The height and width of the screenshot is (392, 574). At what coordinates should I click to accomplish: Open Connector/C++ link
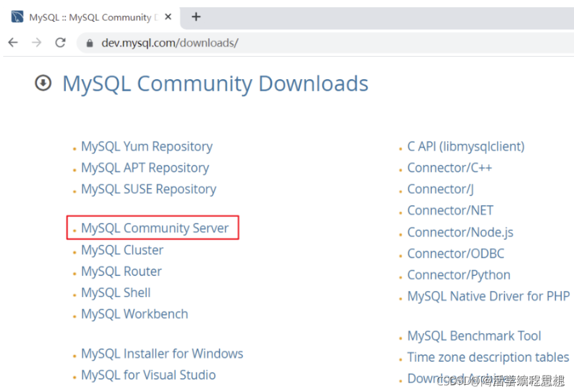point(449,168)
